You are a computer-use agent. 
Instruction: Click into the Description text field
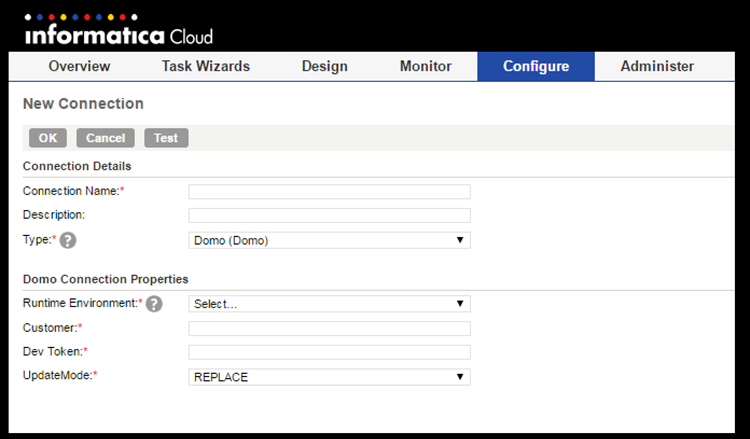(330, 215)
